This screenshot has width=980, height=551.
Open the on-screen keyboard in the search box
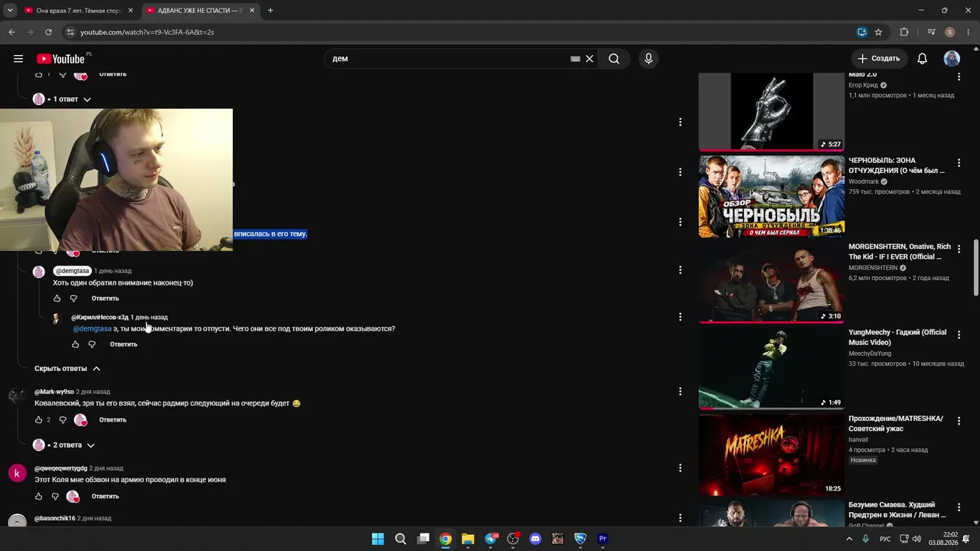[x=575, y=59]
